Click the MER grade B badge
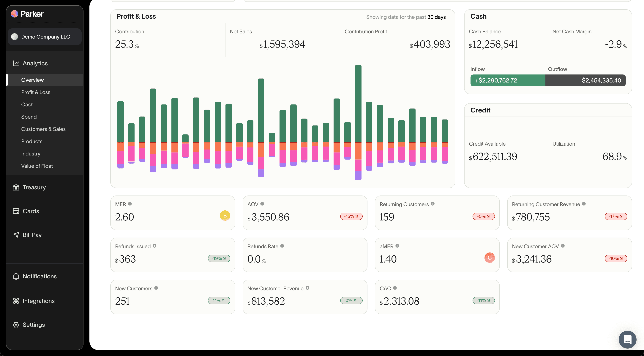 click(225, 216)
